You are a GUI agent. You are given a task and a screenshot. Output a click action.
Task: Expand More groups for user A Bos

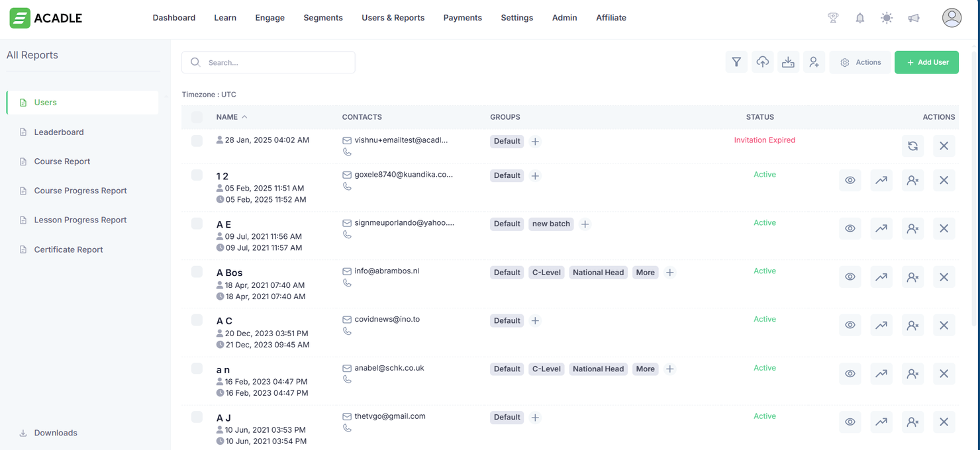[645, 273]
